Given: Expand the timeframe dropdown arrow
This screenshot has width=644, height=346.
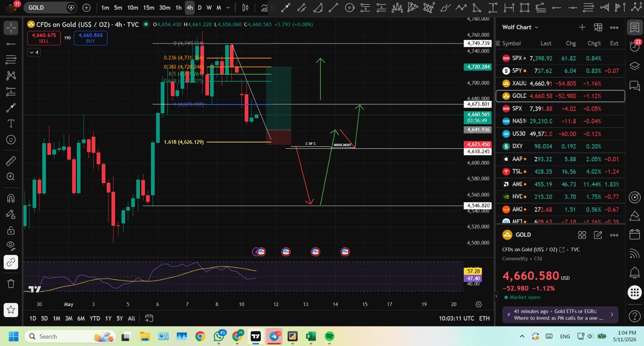Looking at the screenshot, I should click(x=229, y=8).
